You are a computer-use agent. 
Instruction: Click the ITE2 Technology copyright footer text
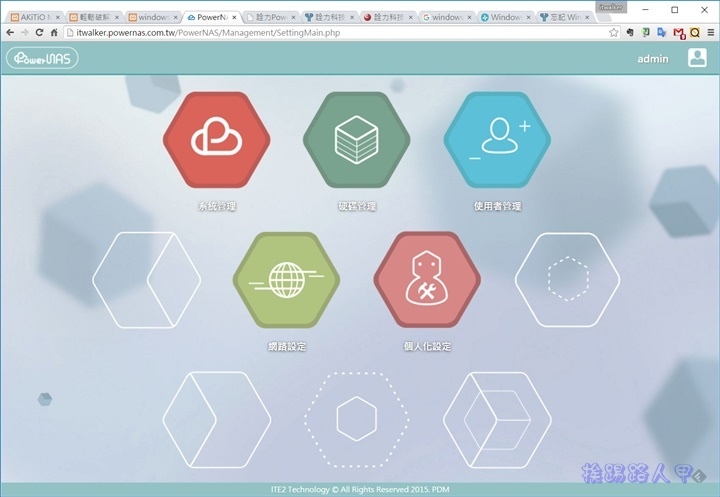pos(360,490)
